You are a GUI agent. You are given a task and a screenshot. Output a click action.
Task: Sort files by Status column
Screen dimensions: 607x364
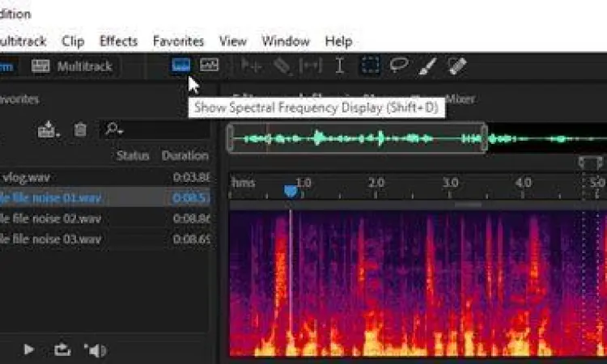pos(133,155)
